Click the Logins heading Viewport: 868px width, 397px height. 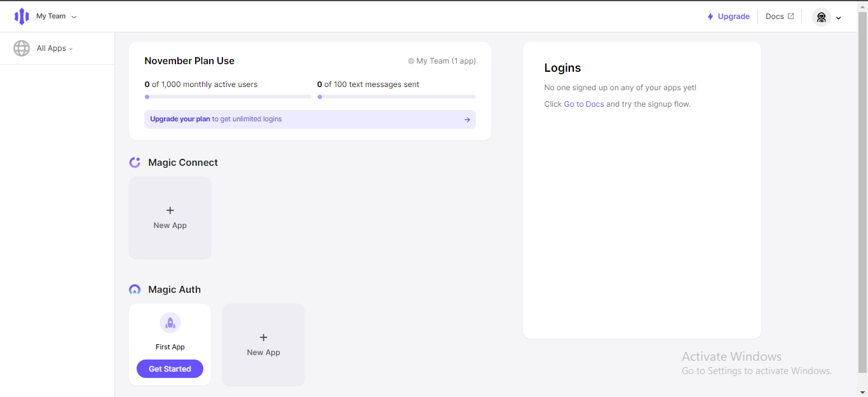tap(562, 68)
